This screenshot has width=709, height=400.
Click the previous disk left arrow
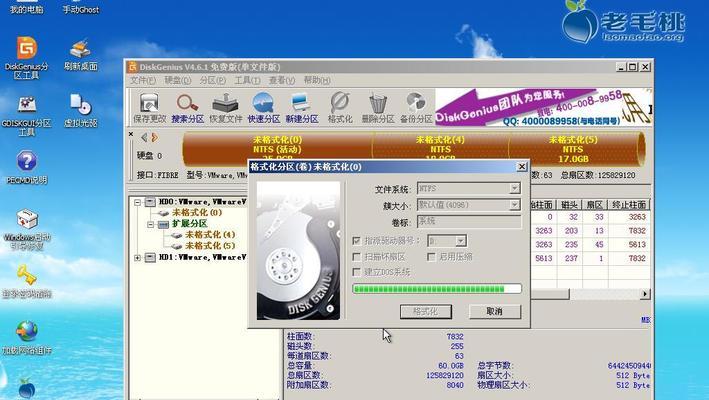point(144,137)
